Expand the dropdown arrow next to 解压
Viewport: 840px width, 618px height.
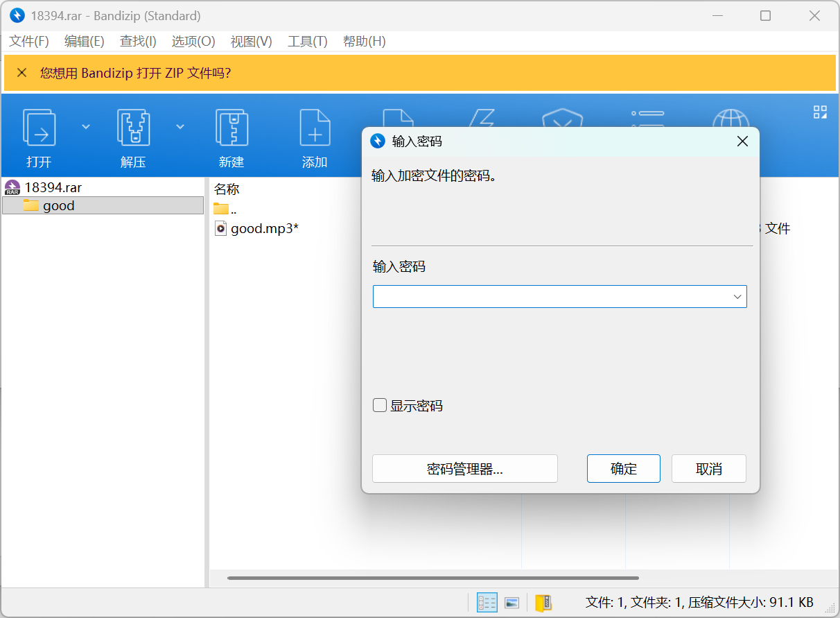[180, 126]
